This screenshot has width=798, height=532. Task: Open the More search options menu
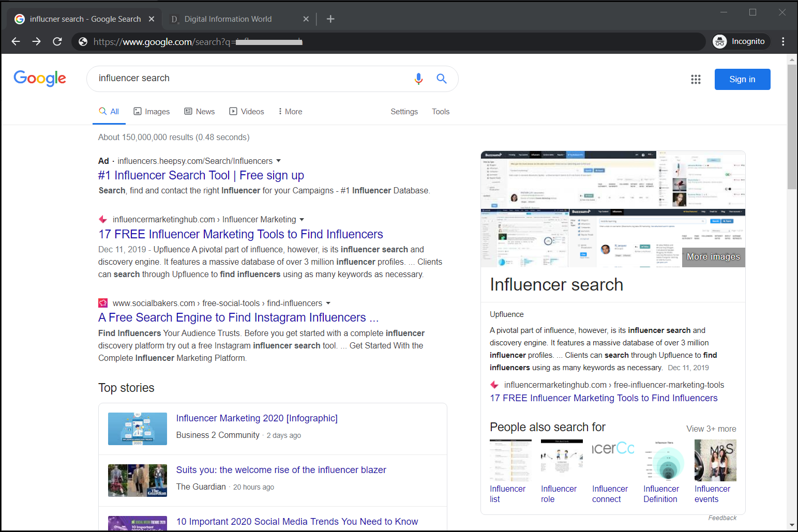point(290,111)
